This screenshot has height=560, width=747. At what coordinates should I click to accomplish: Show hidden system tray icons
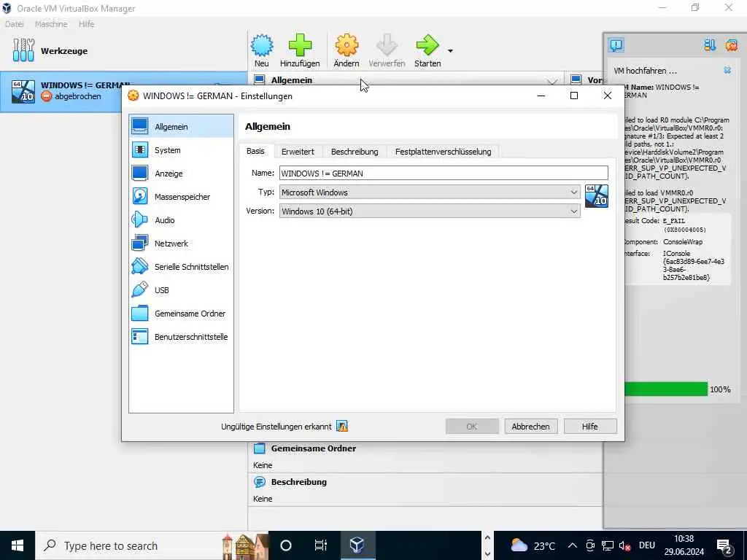coord(573,545)
